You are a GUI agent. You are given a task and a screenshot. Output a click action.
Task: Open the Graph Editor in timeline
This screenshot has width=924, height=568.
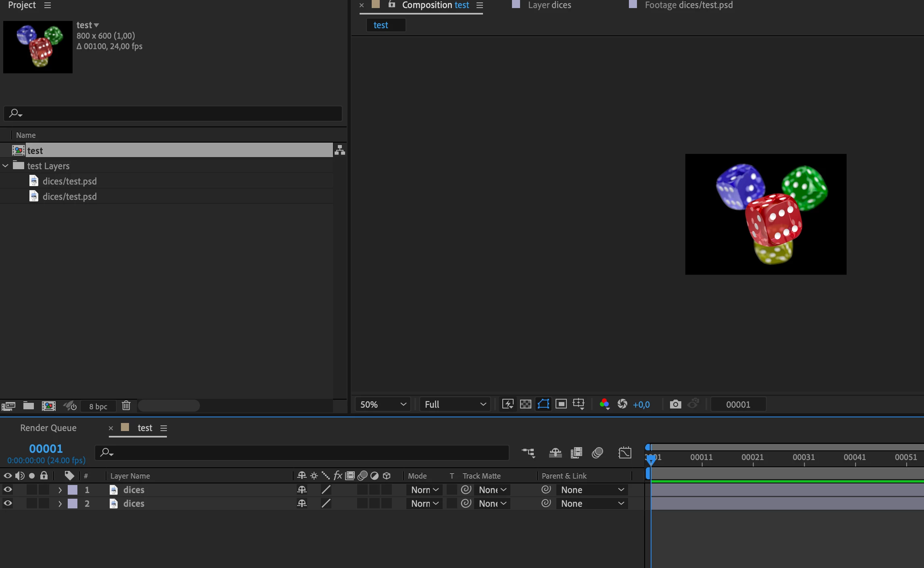pos(624,453)
